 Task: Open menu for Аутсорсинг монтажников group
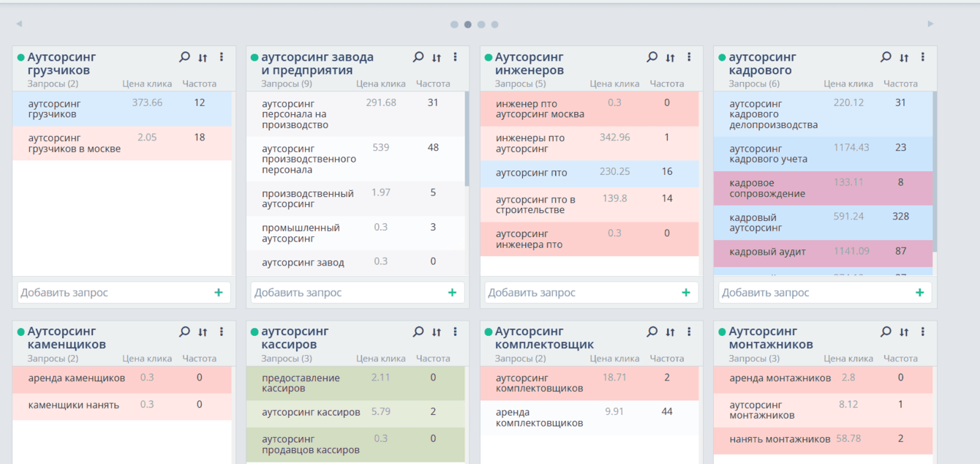click(x=923, y=332)
